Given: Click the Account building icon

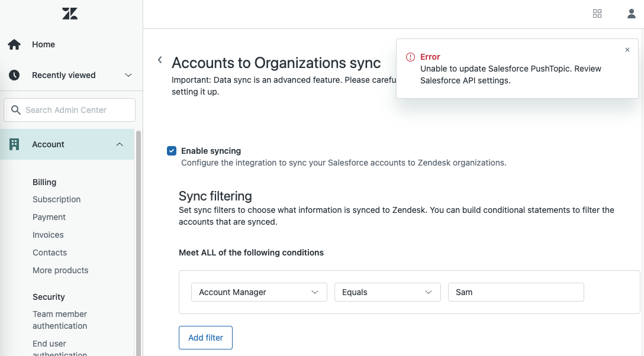Looking at the screenshot, I should click(x=14, y=144).
